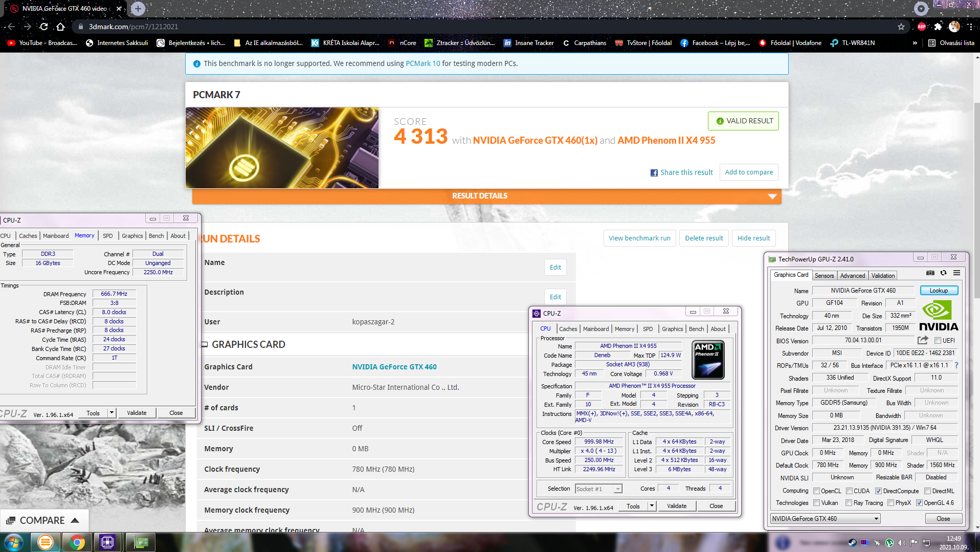Click the PCMark 7 benchmark thumbnail

282,148
